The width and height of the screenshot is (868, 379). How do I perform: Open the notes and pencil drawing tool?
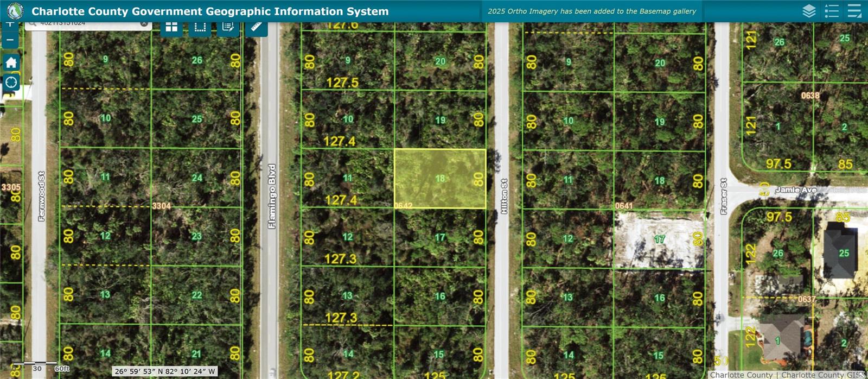[228, 27]
